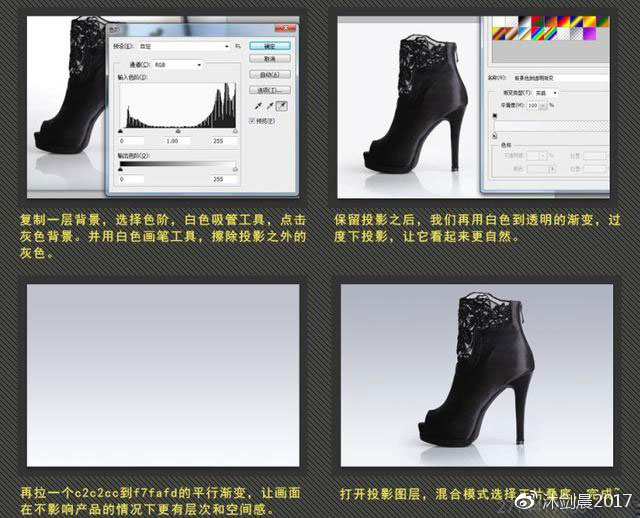Open the RGB channel dropdown
640x518 pixels.
coord(178,64)
